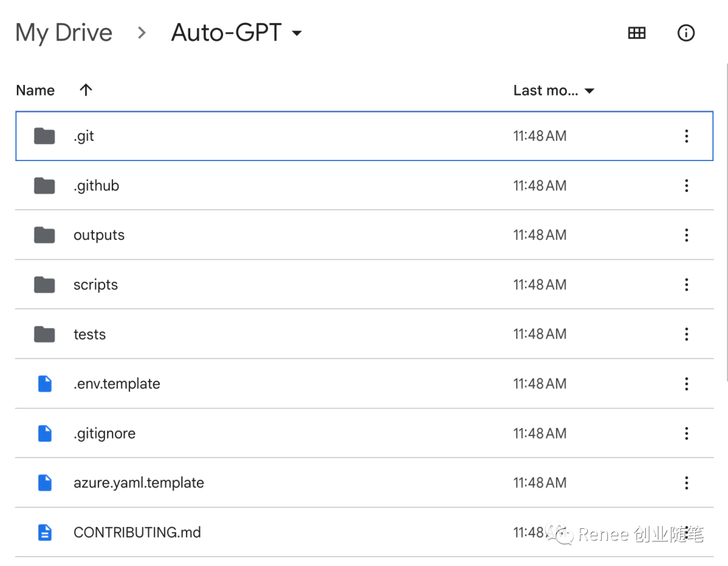Select the .gitignore file name
Viewport: 728px width, 566px height.
tap(104, 434)
